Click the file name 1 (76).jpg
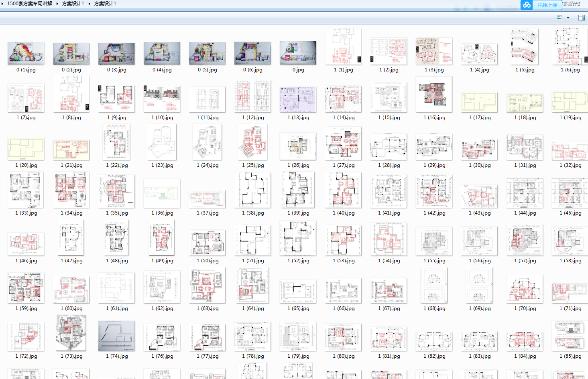 coord(162,356)
